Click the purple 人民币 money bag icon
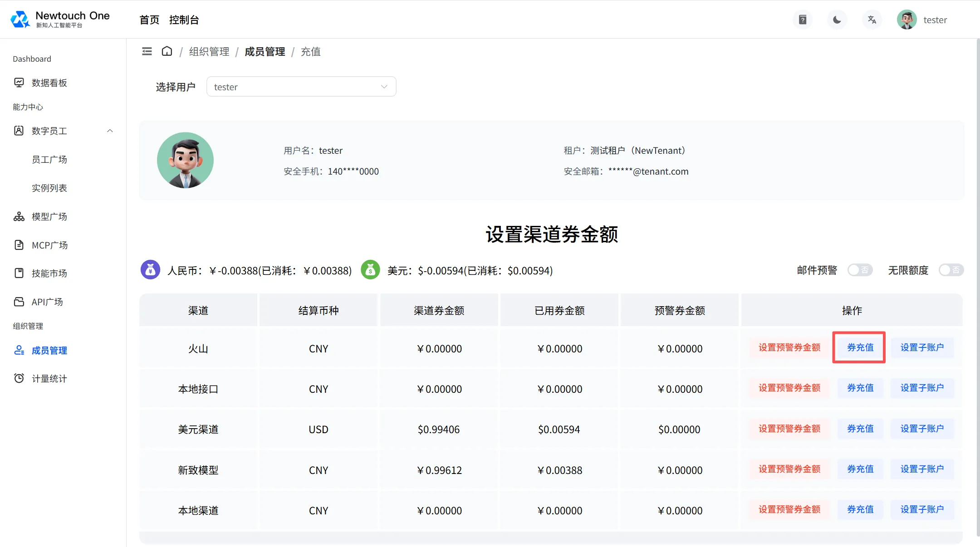 150,270
